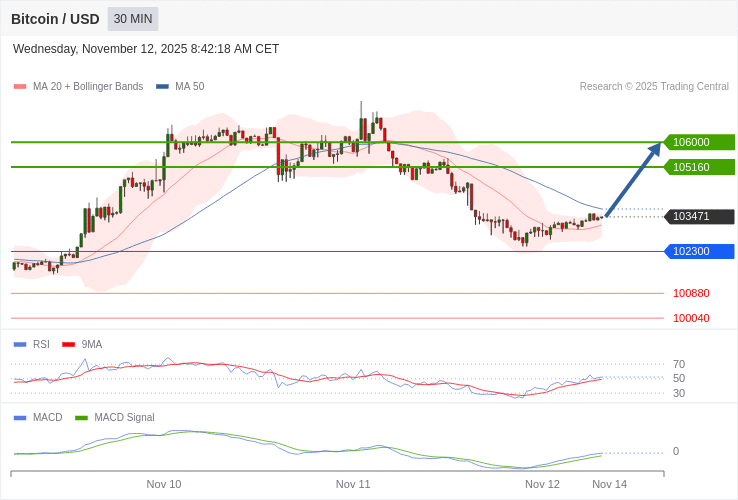Click the RSI 70 level label
The width and height of the screenshot is (738, 500).
point(679,364)
